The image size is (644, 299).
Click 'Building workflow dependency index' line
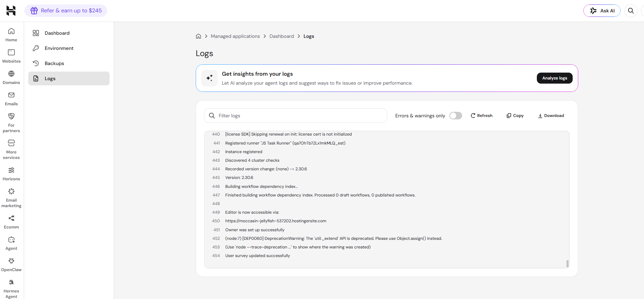262,186
